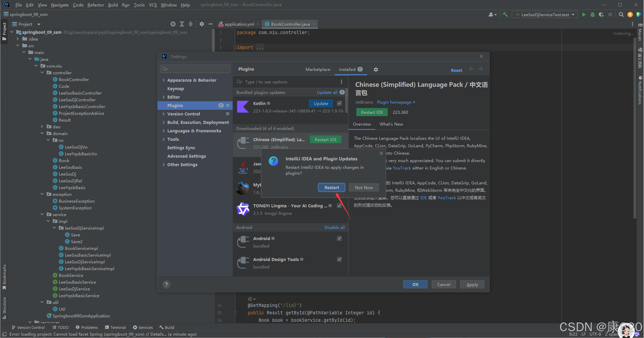
Task: Navigate forward arrow in Settings dialog
Action: (480, 69)
